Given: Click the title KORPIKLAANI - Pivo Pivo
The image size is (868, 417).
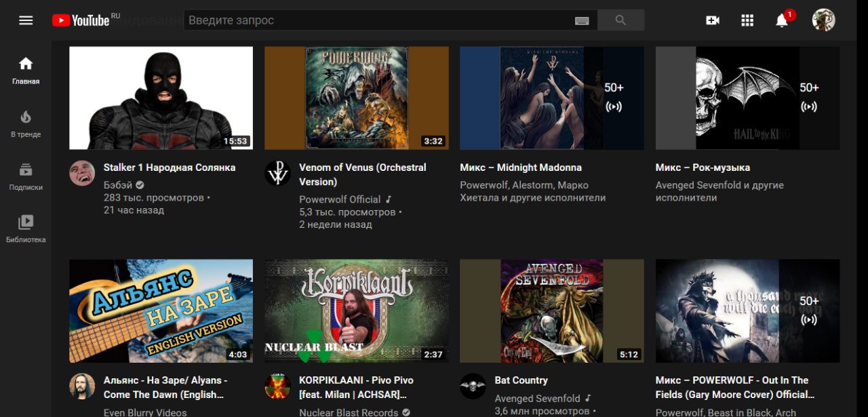Looking at the screenshot, I should [x=356, y=387].
